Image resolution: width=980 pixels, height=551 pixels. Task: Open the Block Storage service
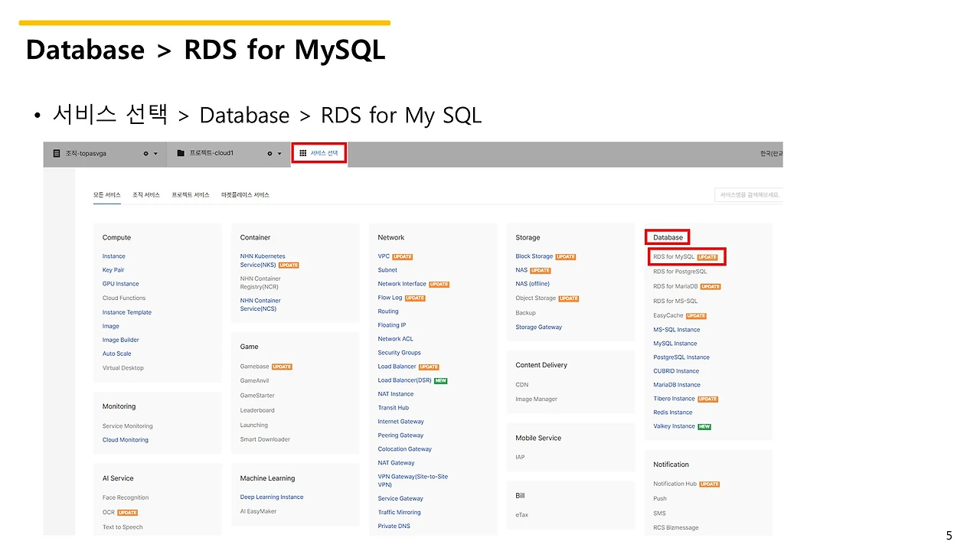tap(534, 256)
